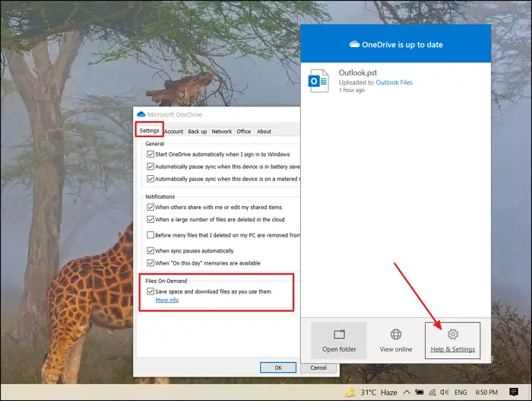Click the Outlook.pst file name

358,73
